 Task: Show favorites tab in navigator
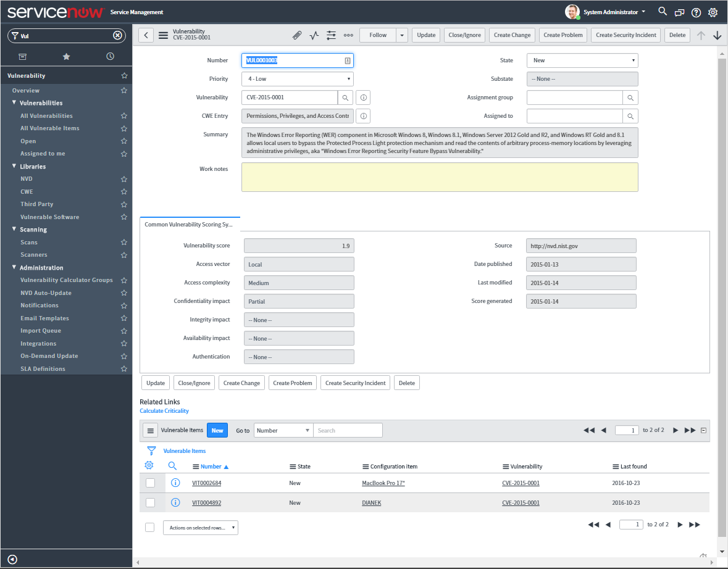pyautogui.click(x=67, y=57)
